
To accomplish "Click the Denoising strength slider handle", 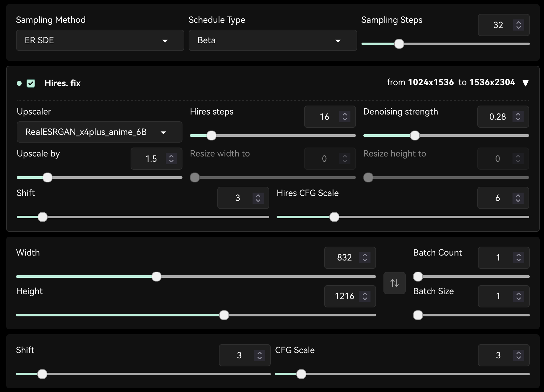I will pos(415,136).
